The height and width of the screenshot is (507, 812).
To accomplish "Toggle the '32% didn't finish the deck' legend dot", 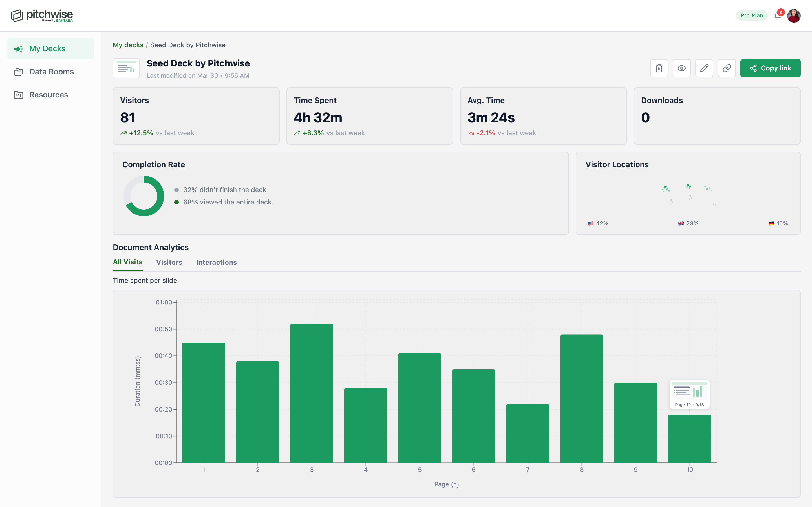I will pyautogui.click(x=177, y=190).
